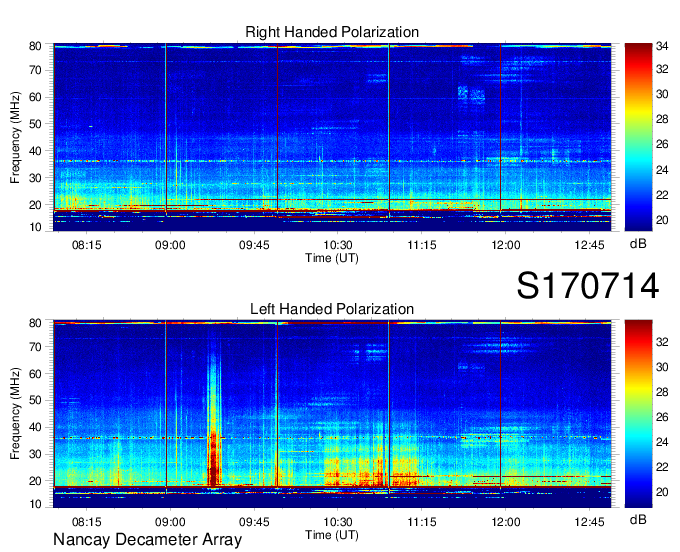Image resolution: width=680 pixels, height=552 pixels.
Task: Click 12:00 tick on Right Handed time axis
Action: click(506, 245)
